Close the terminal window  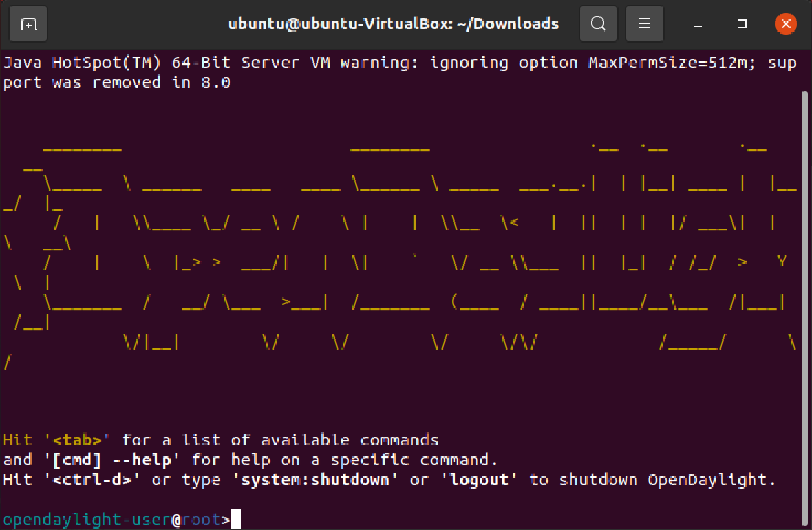coord(786,24)
